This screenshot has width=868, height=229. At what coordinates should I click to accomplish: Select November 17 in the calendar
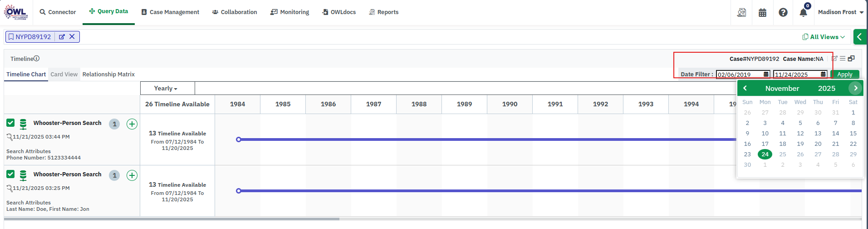click(765, 144)
